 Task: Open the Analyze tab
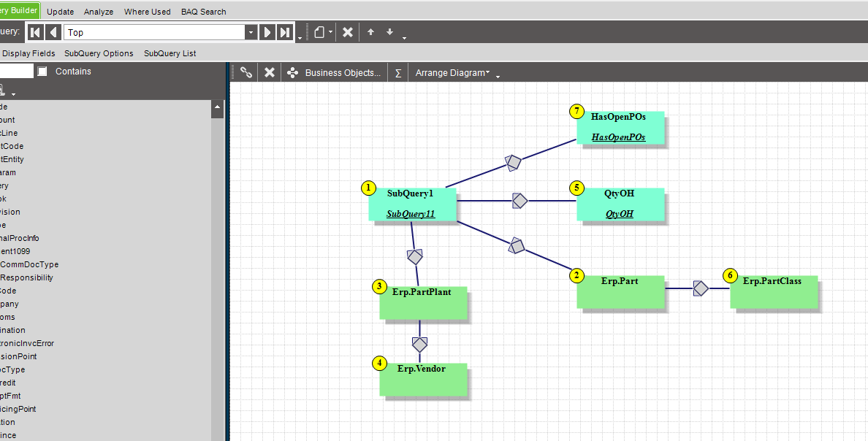click(99, 12)
